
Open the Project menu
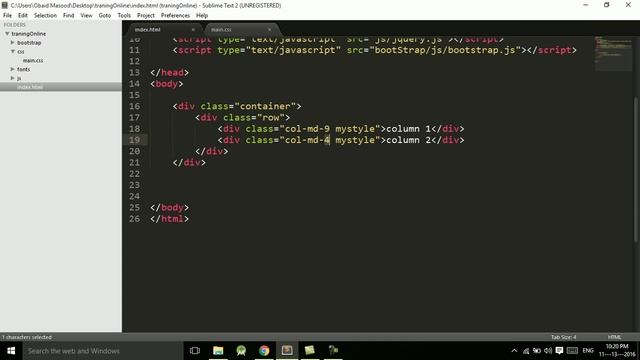146,16
